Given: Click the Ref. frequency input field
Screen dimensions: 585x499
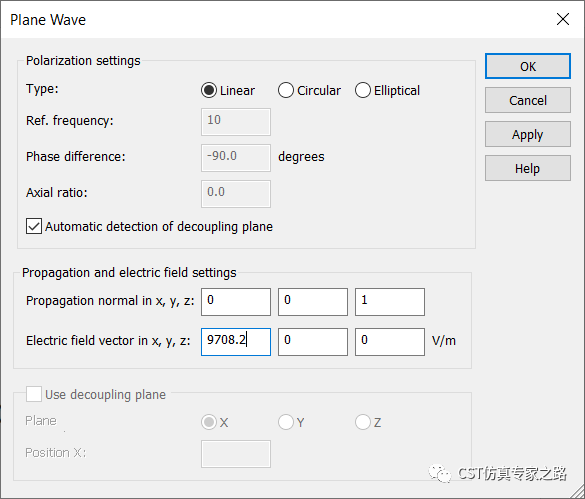Looking at the screenshot, I should pos(236,122).
